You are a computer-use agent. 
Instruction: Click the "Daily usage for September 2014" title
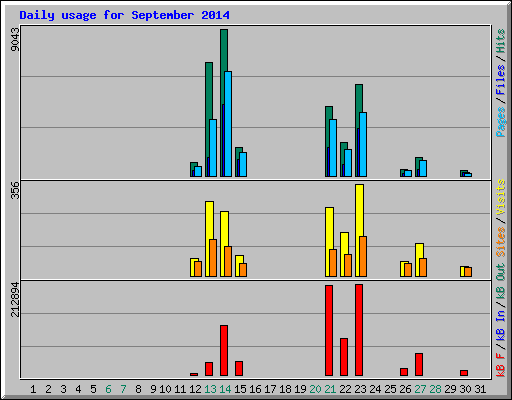click(x=124, y=15)
